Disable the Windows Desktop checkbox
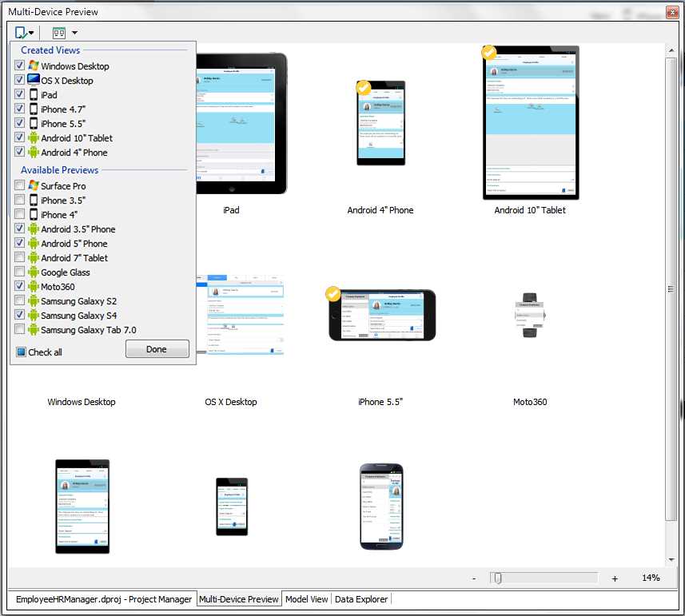 coord(18,66)
